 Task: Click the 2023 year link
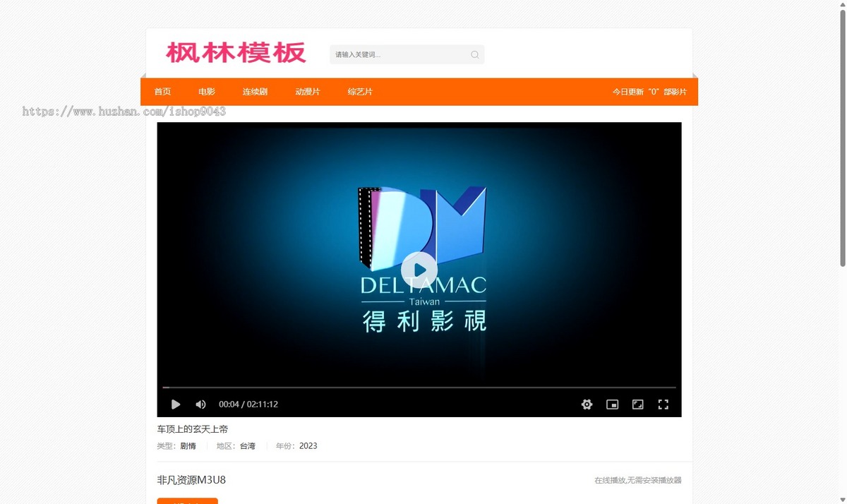[308, 446]
